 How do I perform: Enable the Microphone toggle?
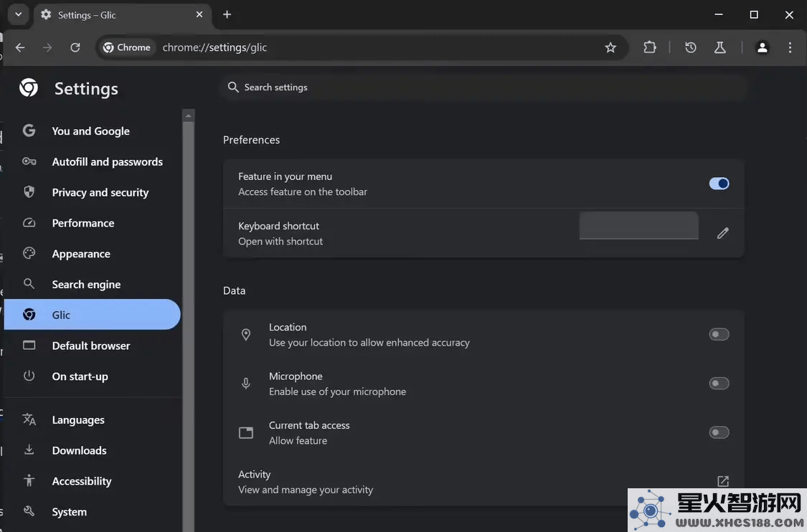719,384
